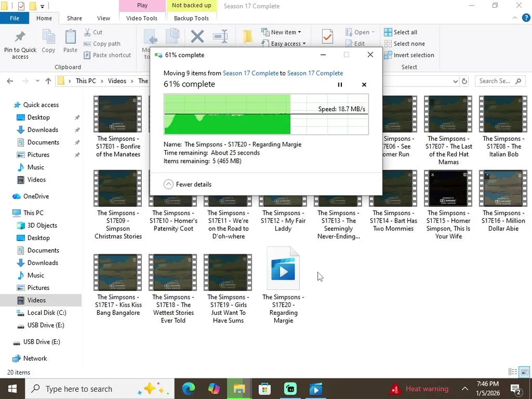Image resolution: width=532 pixels, height=399 pixels.
Task: Open Microsoft Store from taskbar
Action: pyautogui.click(x=265, y=389)
